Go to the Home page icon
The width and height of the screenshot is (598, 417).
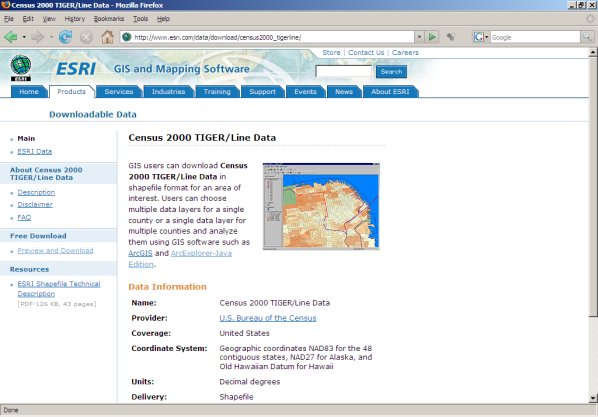108,37
